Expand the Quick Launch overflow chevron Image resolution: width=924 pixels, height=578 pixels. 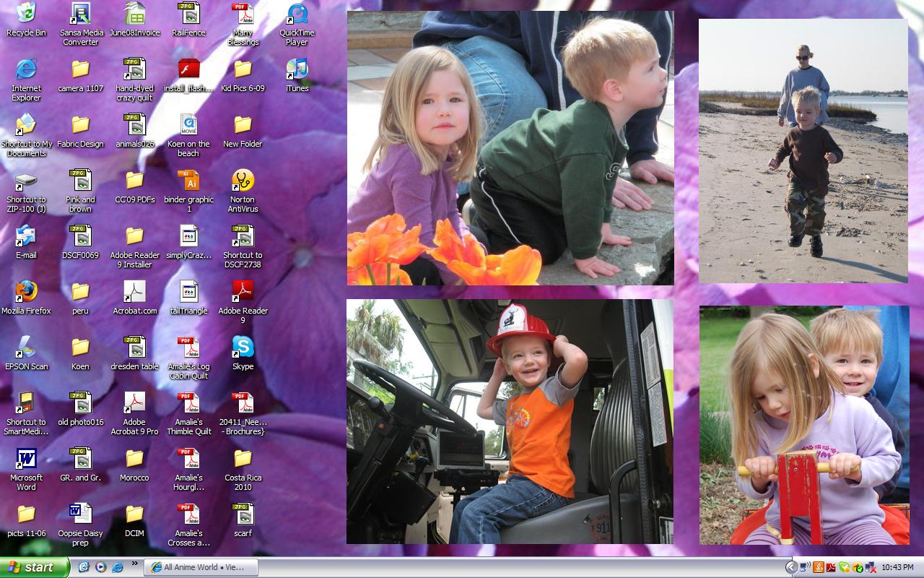pos(134,564)
